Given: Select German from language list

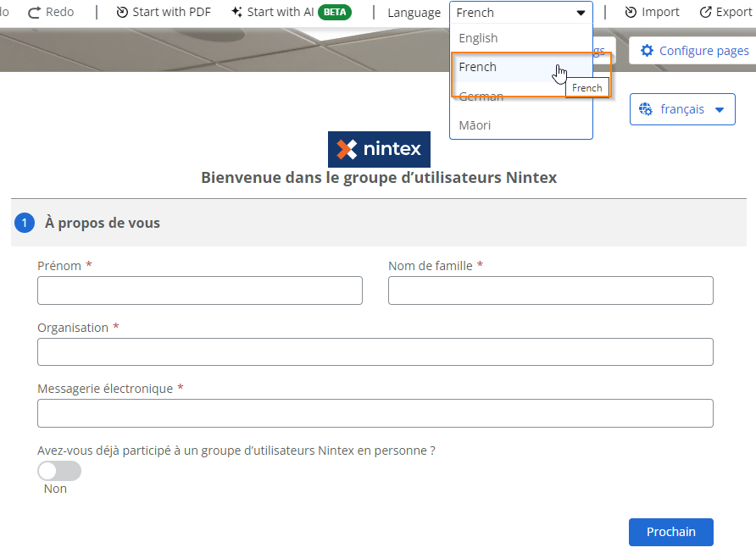Looking at the screenshot, I should click(x=520, y=97).
